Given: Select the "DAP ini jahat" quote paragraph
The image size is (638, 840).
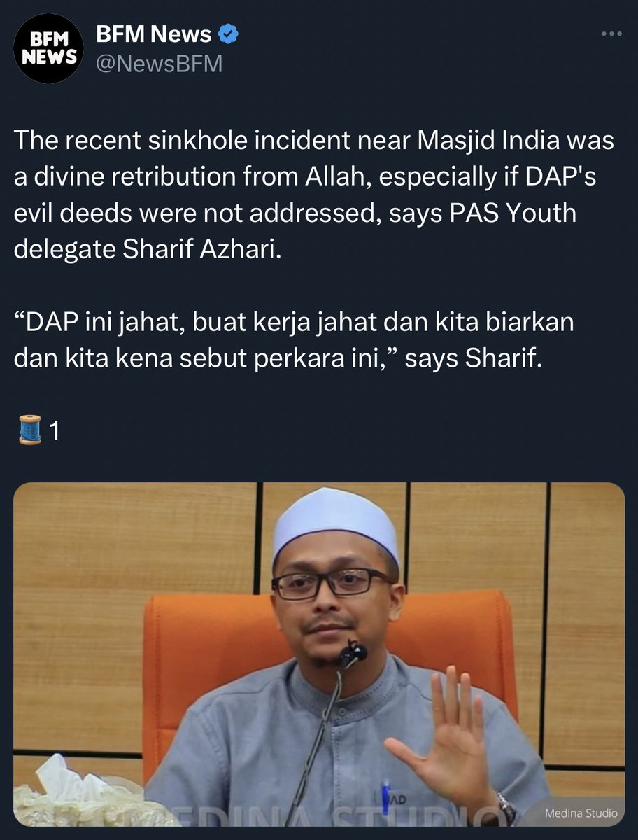Looking at the screenshot, I should click(294, 341).
